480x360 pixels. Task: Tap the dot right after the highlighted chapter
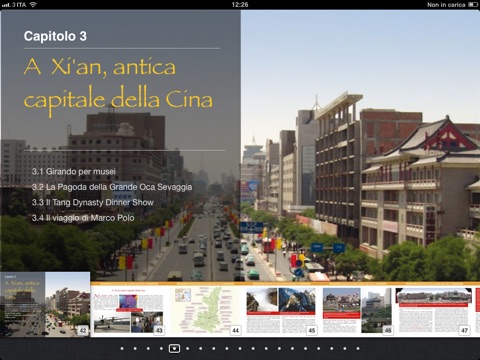coord(187,349)
